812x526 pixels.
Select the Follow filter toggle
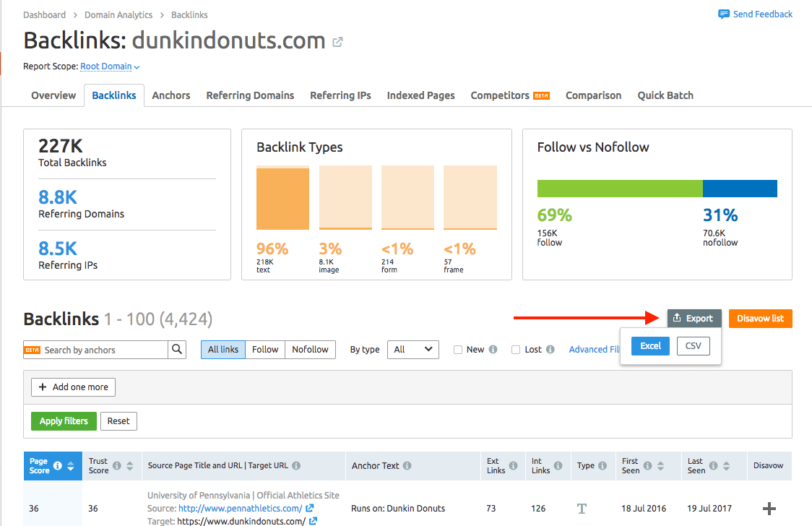[265, 350]
